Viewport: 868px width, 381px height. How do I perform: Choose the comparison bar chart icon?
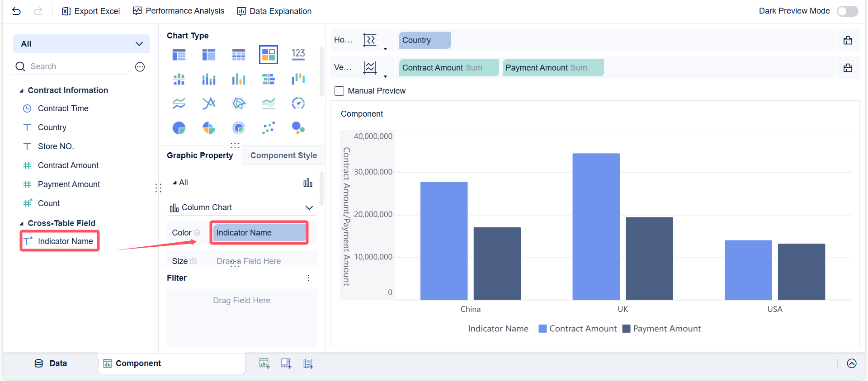(x=269, y=79)
